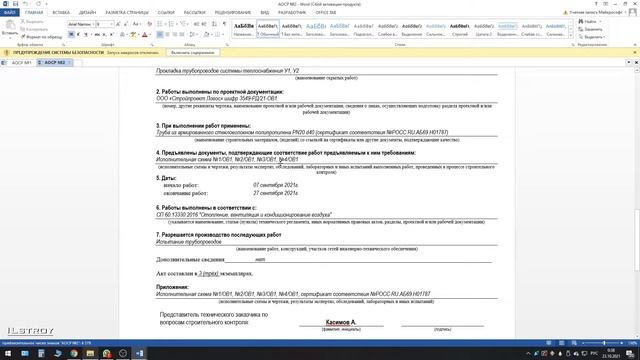Toggle show paragraph marks (¶)
640x360 pixels.
tap(224, 24)
